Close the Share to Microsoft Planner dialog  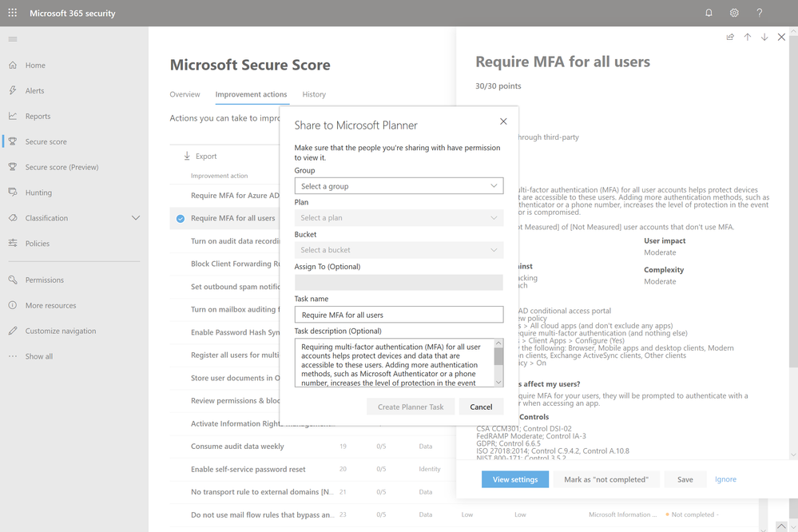503,121
